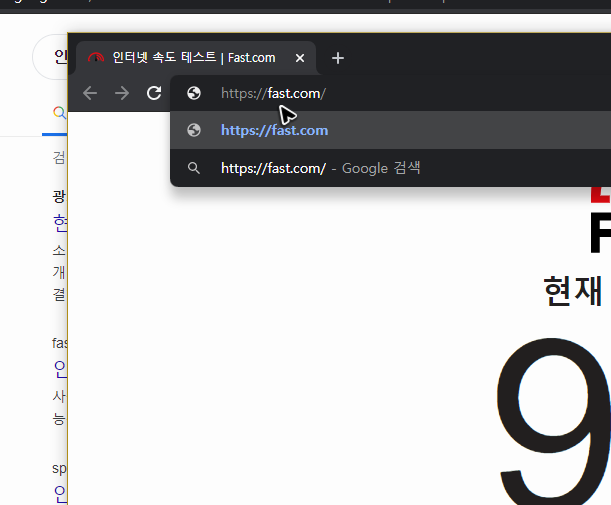
Task: Choose the https://fast.com suggestion
Action: pyautogui.click(x=390, y=130)
